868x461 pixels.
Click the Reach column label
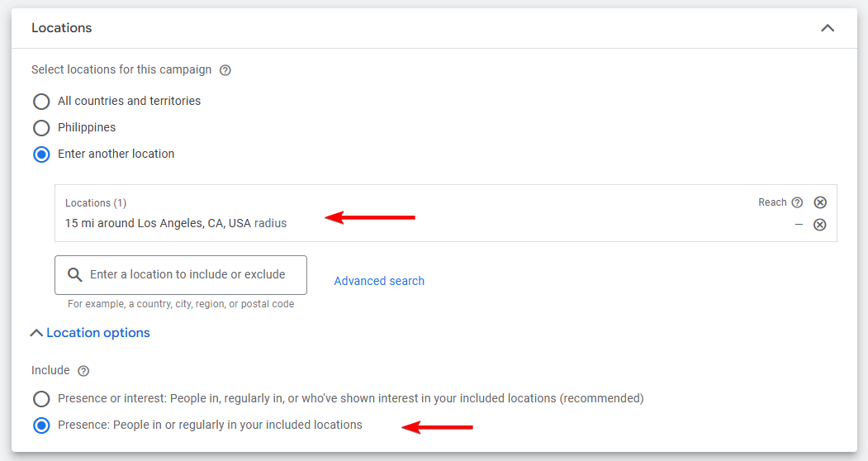point(772,202)
